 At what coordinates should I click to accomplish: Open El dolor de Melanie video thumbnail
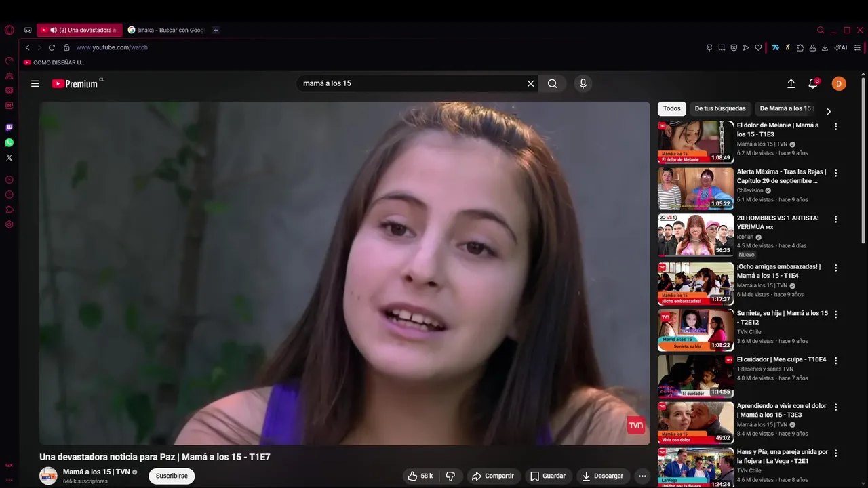pyautogui.click(x=696, y=142)
